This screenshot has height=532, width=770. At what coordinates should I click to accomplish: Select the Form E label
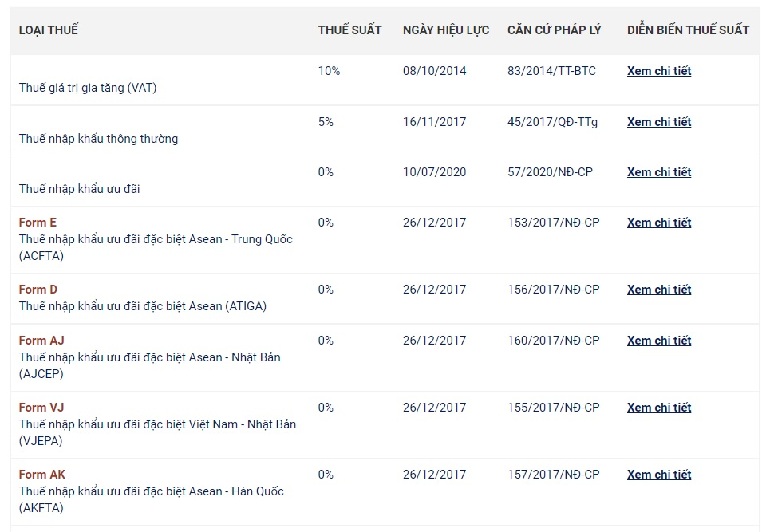coord(37,223)
